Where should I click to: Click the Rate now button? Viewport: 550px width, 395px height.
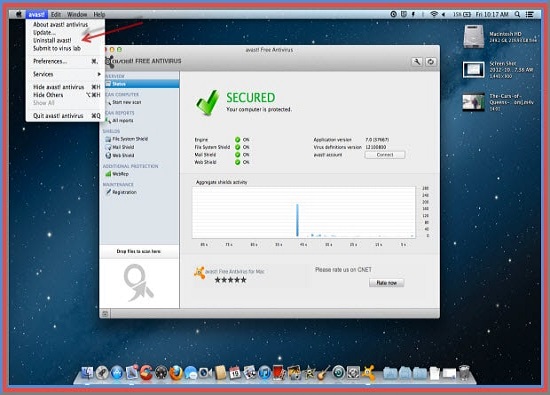(x=387, y=283)
